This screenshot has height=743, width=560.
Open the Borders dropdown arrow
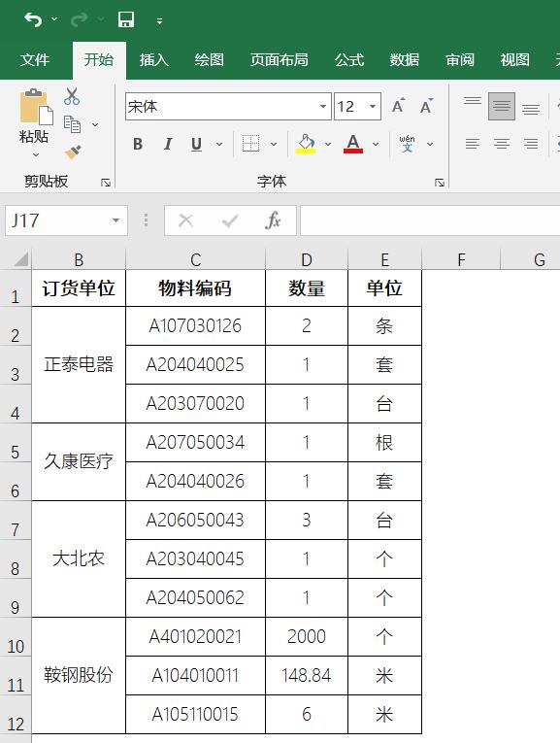pos(274,144)
